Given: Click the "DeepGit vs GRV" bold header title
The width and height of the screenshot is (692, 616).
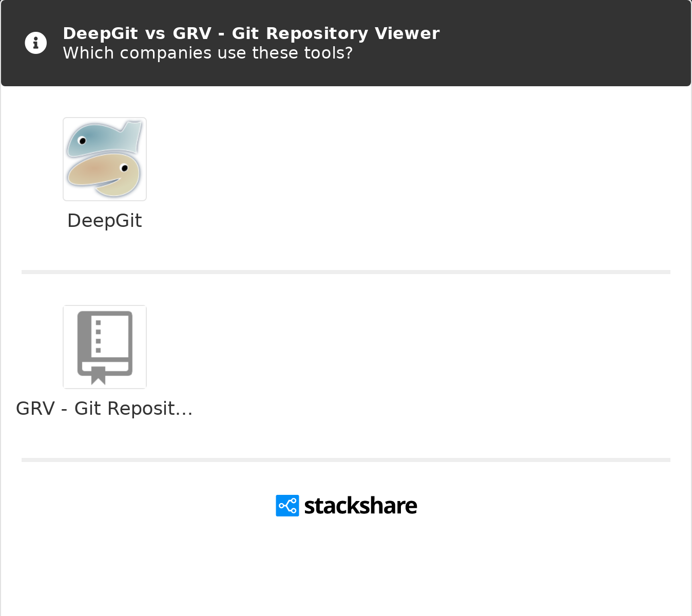Looking at the screenshot, I should [251, 33].
